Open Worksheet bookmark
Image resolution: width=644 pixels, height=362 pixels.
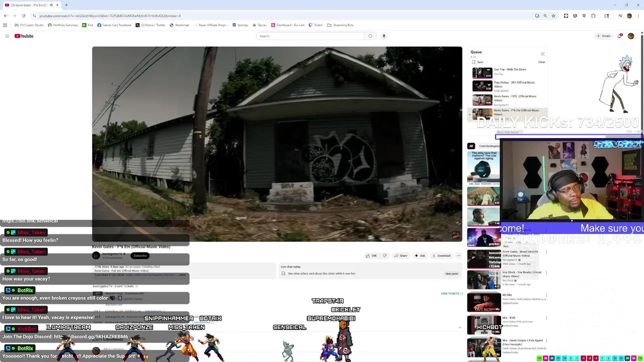180,25
